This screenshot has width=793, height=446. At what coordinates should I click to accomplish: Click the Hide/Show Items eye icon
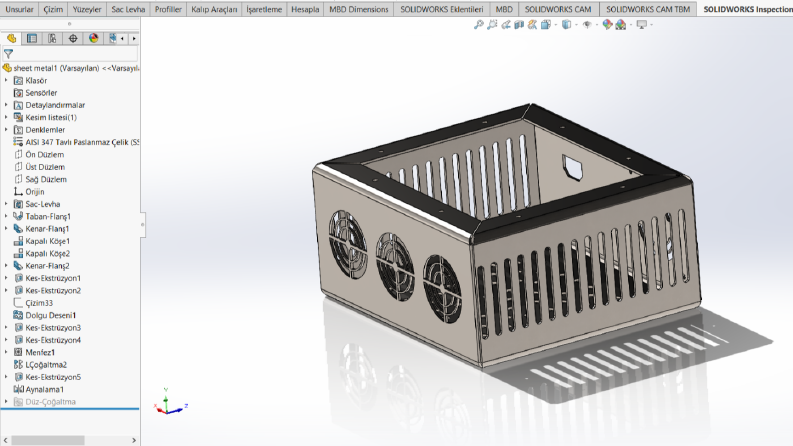(x=587, y=24)
